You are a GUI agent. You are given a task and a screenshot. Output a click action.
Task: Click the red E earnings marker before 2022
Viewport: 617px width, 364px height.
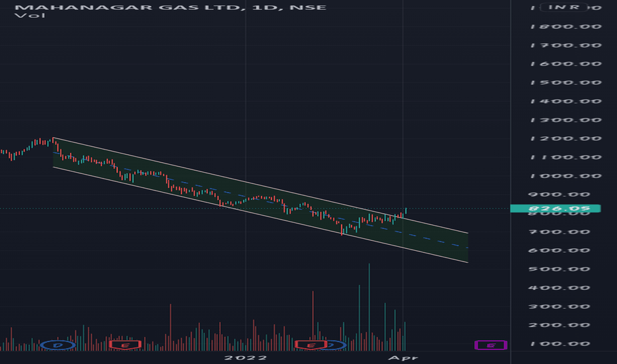(124, 345)
